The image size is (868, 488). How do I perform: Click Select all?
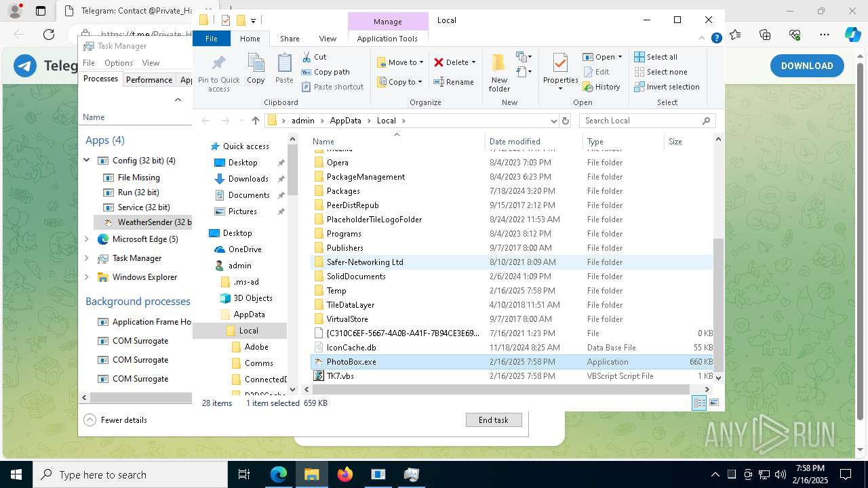point(656,57)
